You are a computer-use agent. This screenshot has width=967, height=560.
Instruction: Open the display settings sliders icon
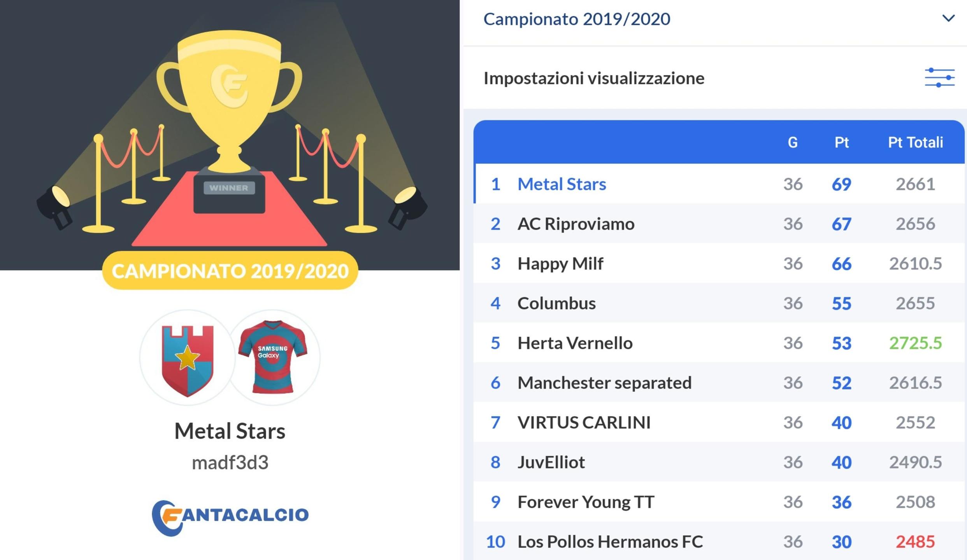click(939, 78)
